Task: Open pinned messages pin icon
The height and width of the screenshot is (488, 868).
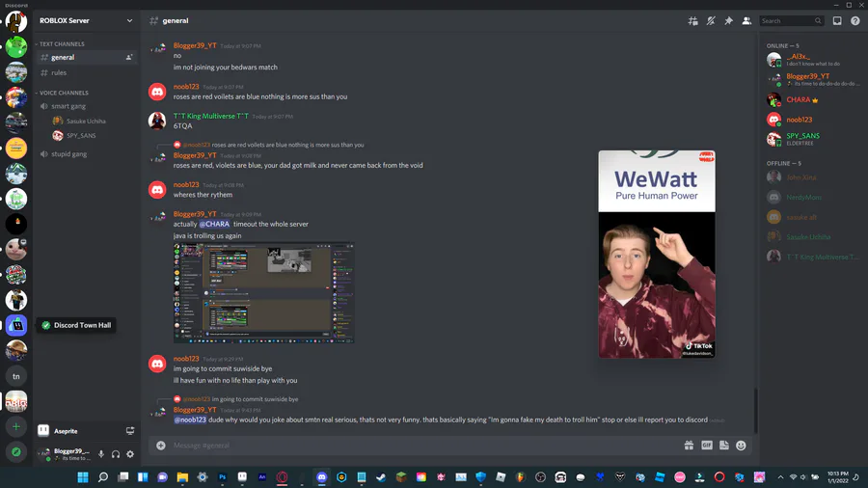Action: pyautogui.click(x=728, y=21)
